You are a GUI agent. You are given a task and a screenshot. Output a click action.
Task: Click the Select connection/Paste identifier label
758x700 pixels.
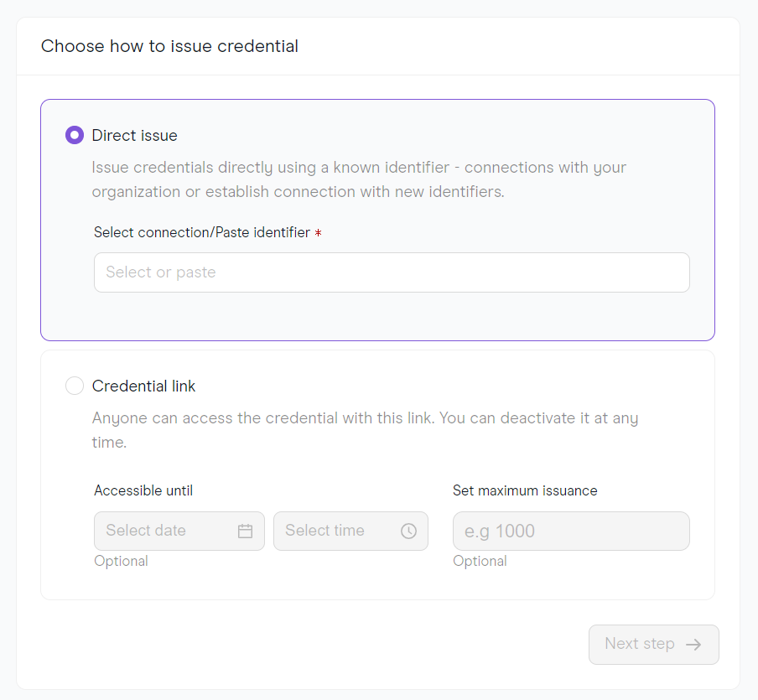pyautogui.click(x=202, y=232)
